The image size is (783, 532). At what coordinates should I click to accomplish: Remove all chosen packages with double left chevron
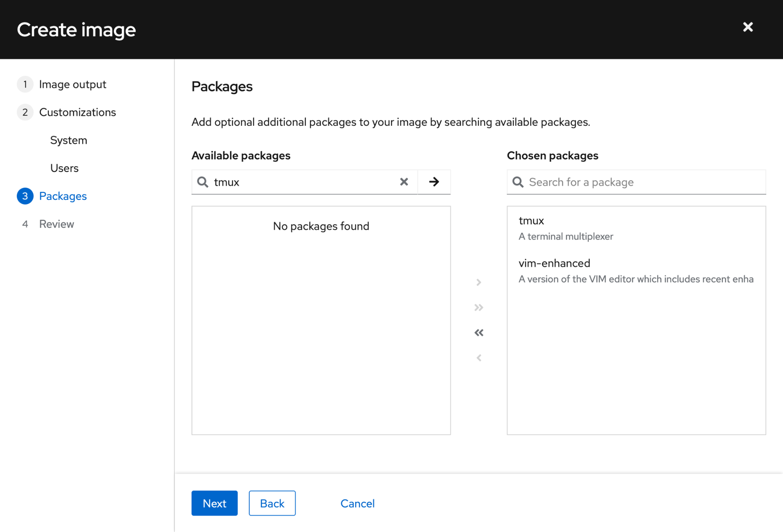[478, 332]
